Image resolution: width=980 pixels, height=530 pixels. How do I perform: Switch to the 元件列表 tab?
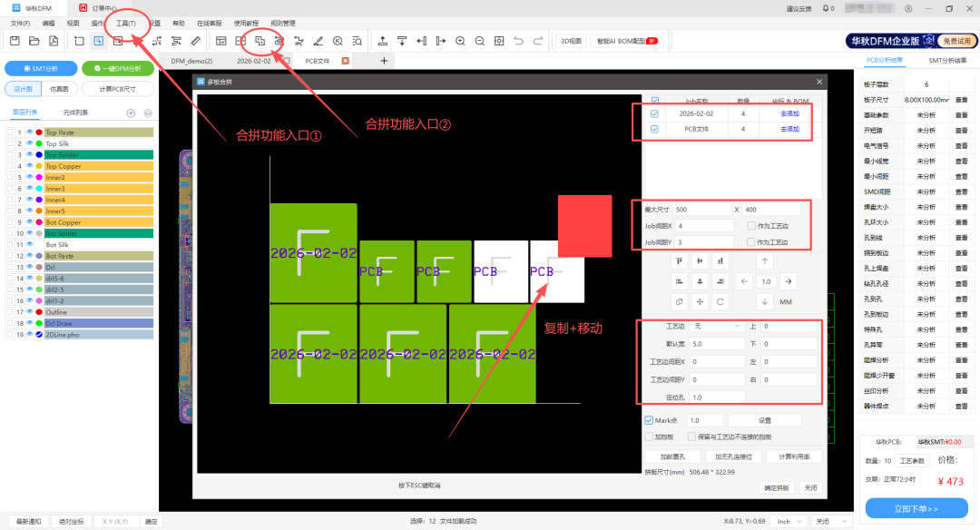tap(75, 113)
